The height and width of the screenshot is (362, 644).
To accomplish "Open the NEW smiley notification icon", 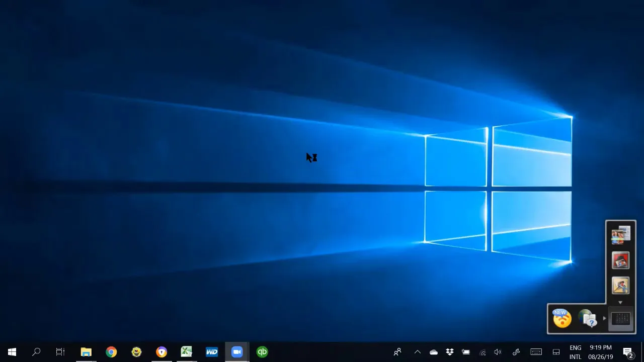I will click(x=562, y=319).
